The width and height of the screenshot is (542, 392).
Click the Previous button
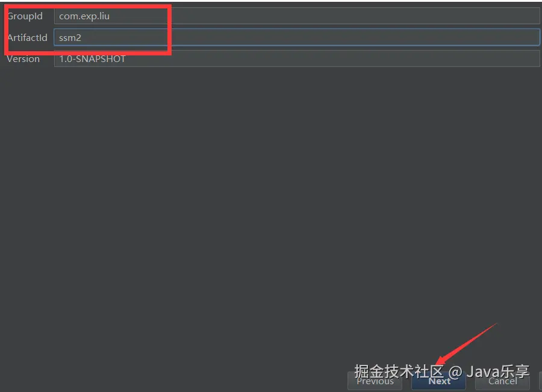375,381
